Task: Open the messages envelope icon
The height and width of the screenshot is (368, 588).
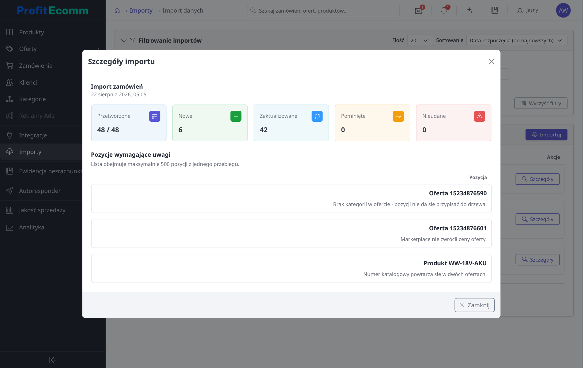Action: tap(419, 11)
